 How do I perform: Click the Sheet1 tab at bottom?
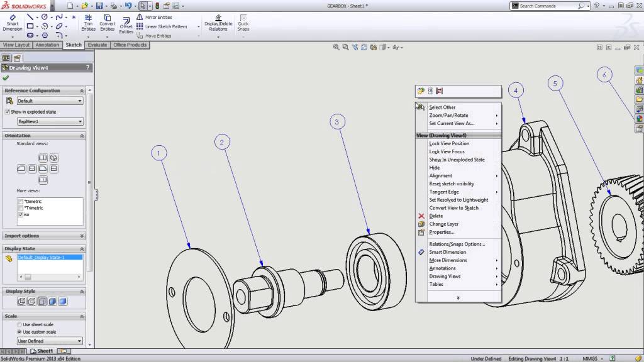coord(42,351)
